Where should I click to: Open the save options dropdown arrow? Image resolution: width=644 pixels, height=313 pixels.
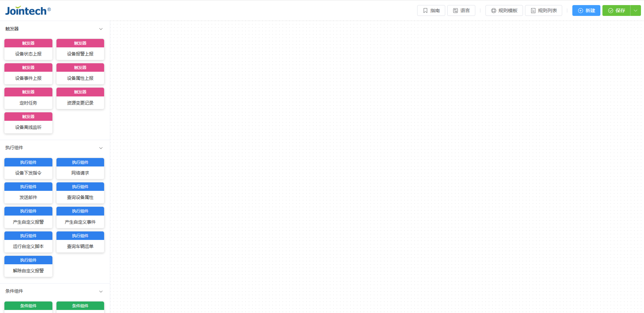(636, 10)
